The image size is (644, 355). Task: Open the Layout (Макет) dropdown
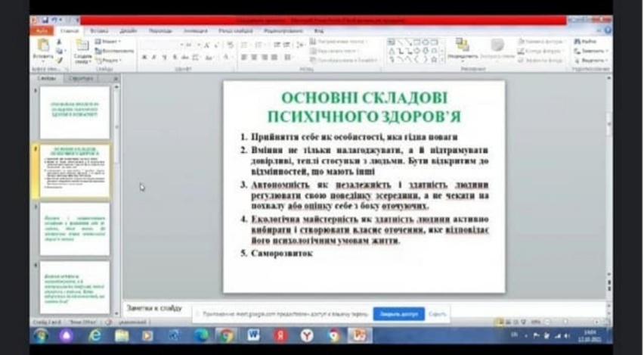point(110,42)
